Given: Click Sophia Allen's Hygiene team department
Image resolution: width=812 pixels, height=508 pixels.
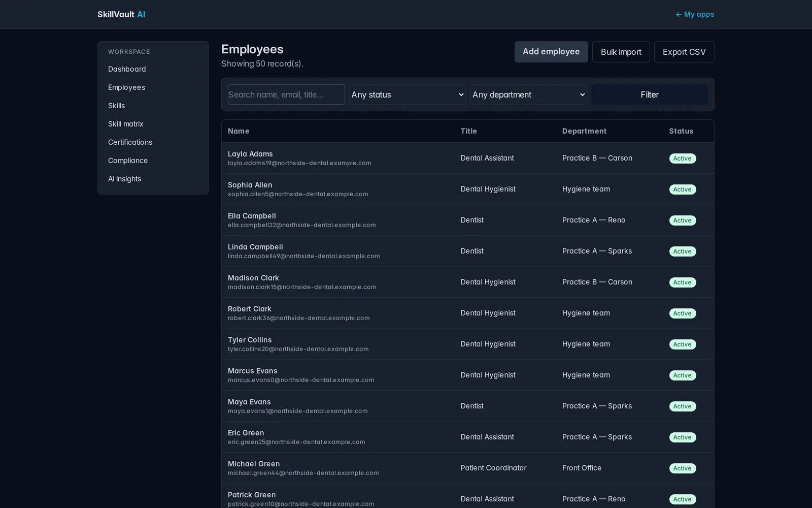Looking at the screenshot, I should [586, 189].
